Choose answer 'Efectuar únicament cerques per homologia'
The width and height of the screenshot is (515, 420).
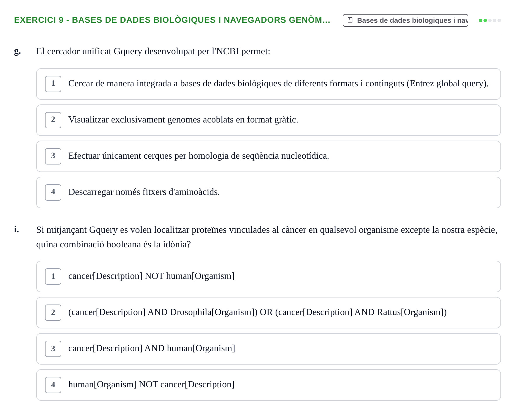point(268,156)
